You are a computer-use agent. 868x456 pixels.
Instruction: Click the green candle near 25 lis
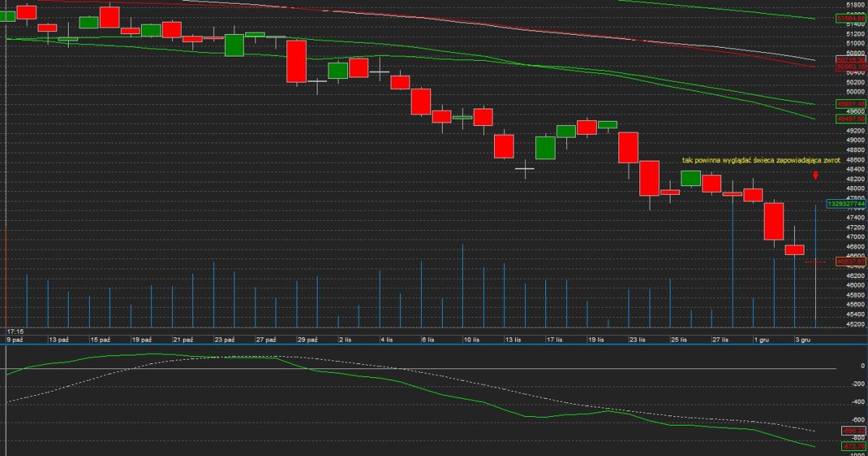pos(691,178)
